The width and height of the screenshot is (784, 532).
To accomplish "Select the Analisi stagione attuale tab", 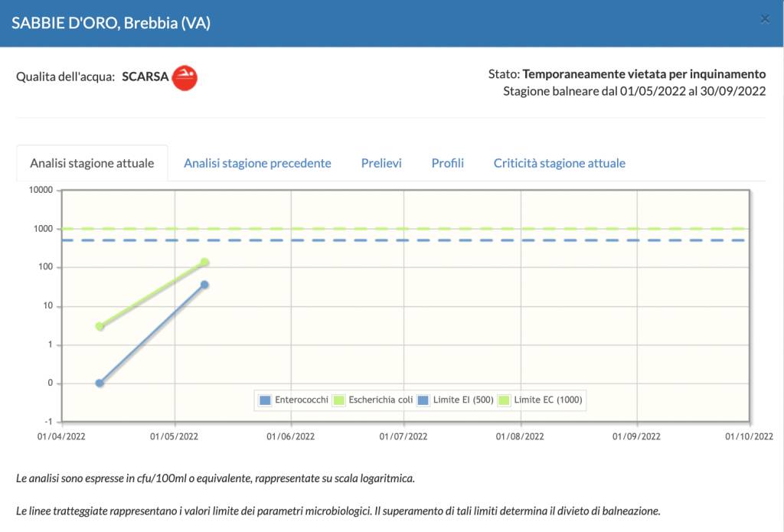I will pos(92,163).
